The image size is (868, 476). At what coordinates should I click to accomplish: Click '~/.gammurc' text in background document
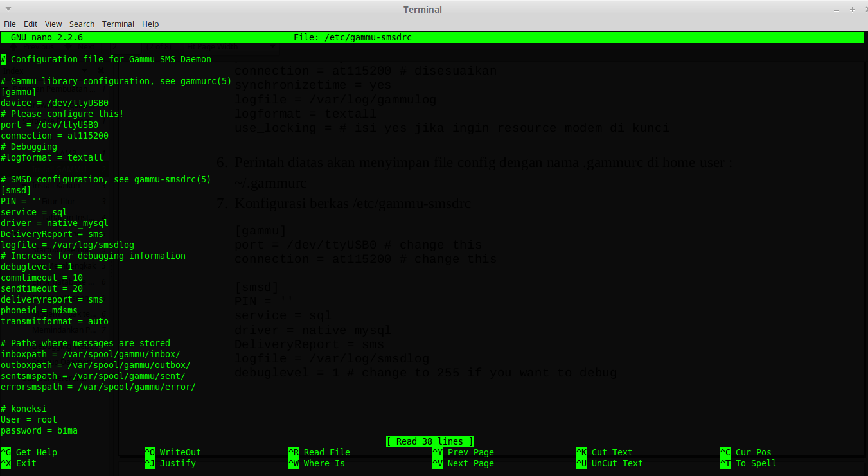click(x=270, y=183)
